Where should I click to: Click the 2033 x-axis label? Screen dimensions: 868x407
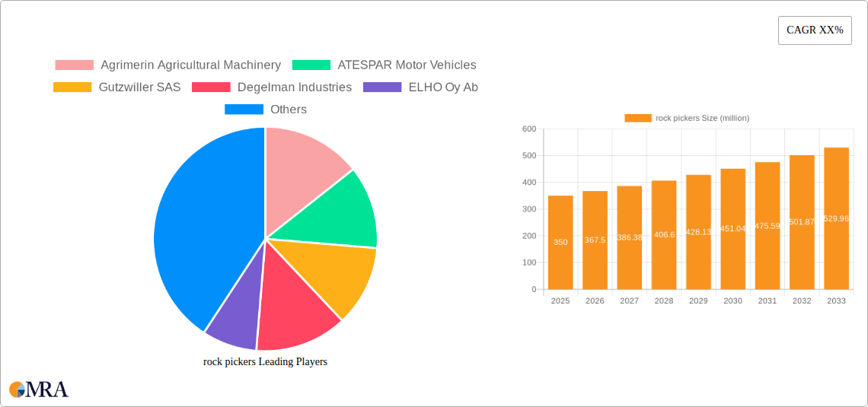(837, 300)
